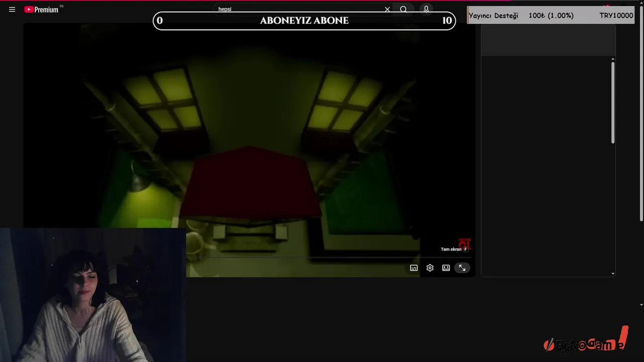Run search with the magnifier button
644x362 pixels.
404,9
